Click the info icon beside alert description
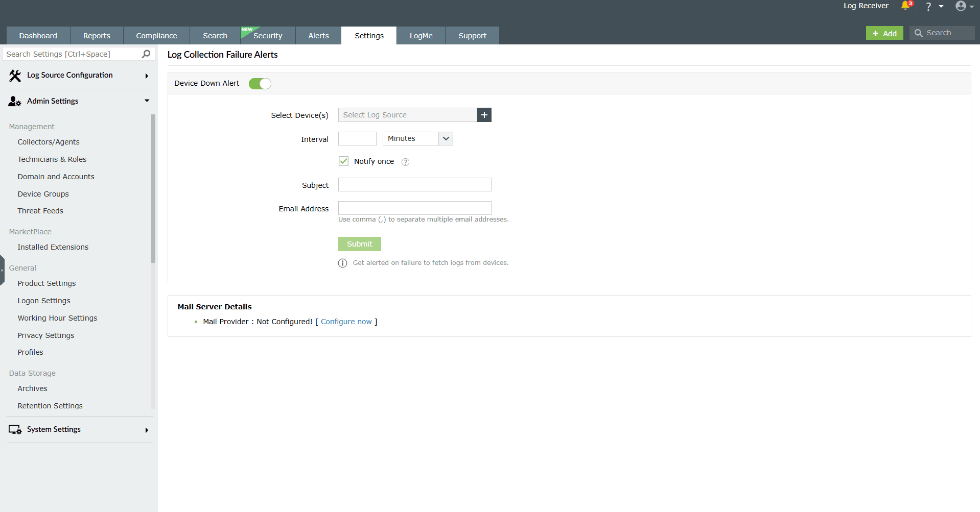The height and width of the screenshot is (512, 980). 342,263
